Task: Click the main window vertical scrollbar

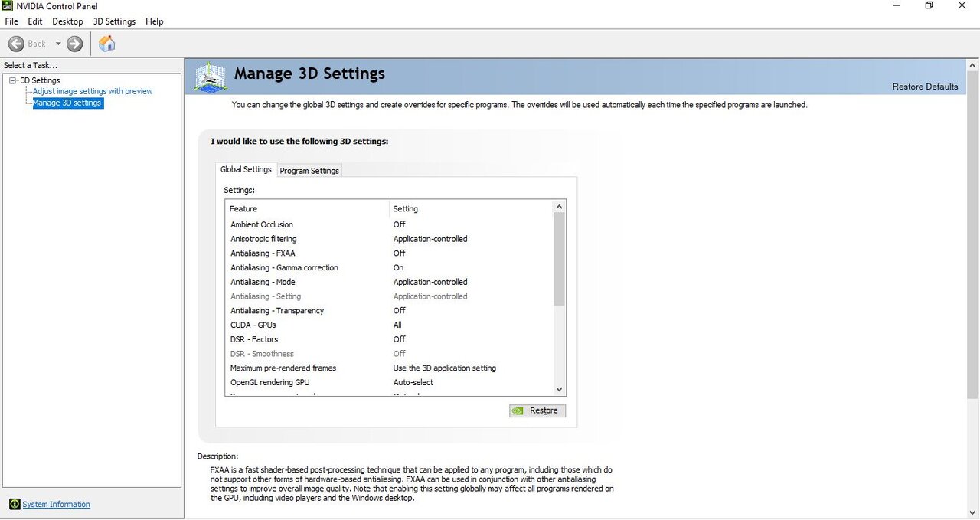Action: point(973,236)
